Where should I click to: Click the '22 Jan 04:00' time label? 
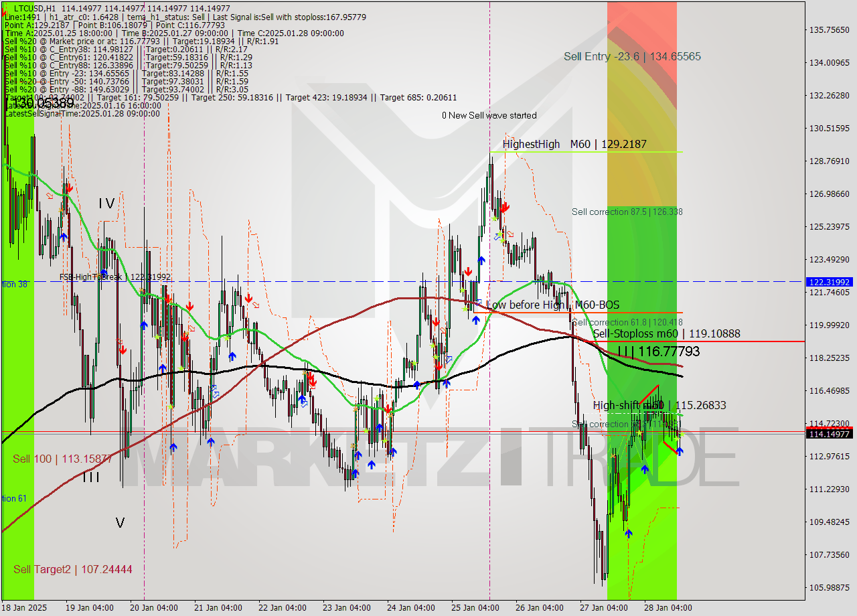282,608
